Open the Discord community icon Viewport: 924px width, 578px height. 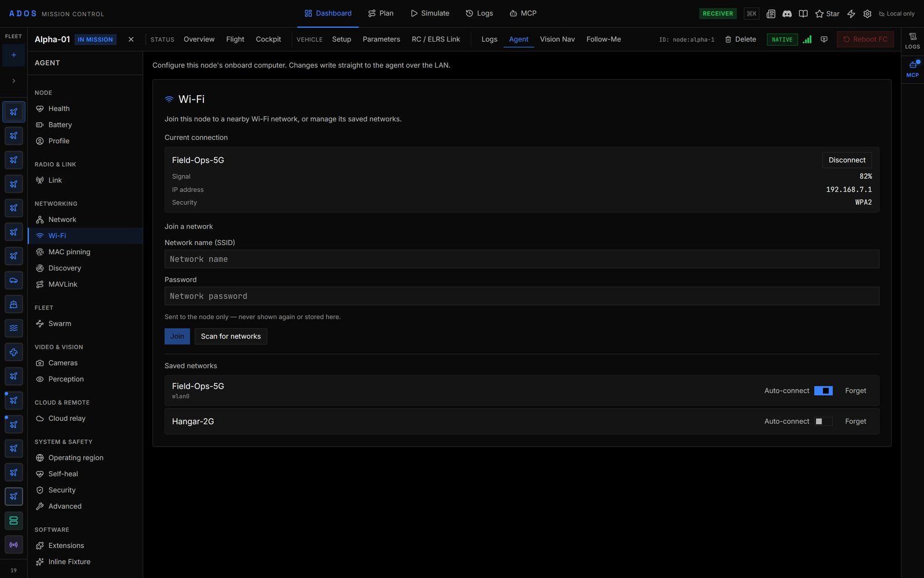[x=787, y=14]
